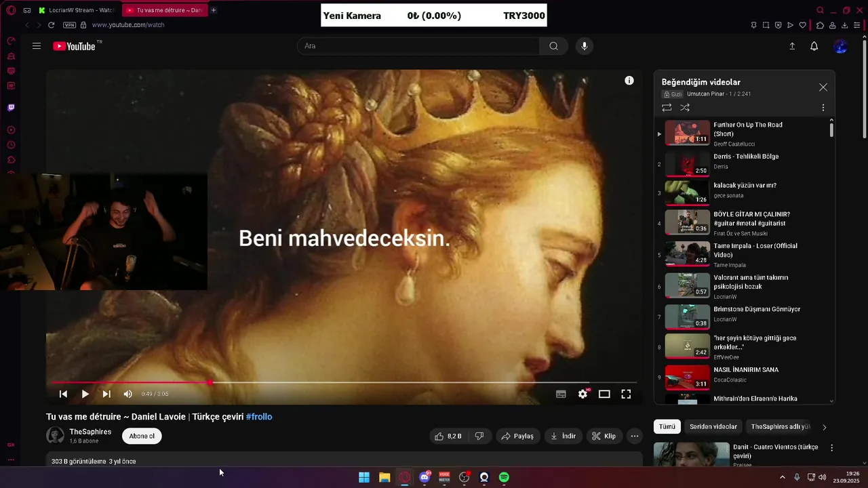Select the Tu vas me détruire tab
The width and height of the screenshot is (868, 488).
point(165,10)
